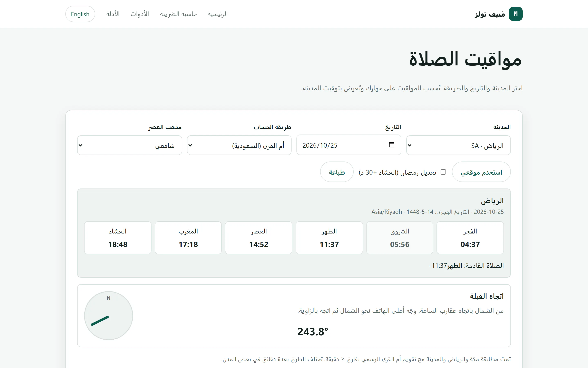Click the اتجاه القبلة heading
Image resolution: width=588 pixels, height=368 pixels.
(x=487, y=296)
